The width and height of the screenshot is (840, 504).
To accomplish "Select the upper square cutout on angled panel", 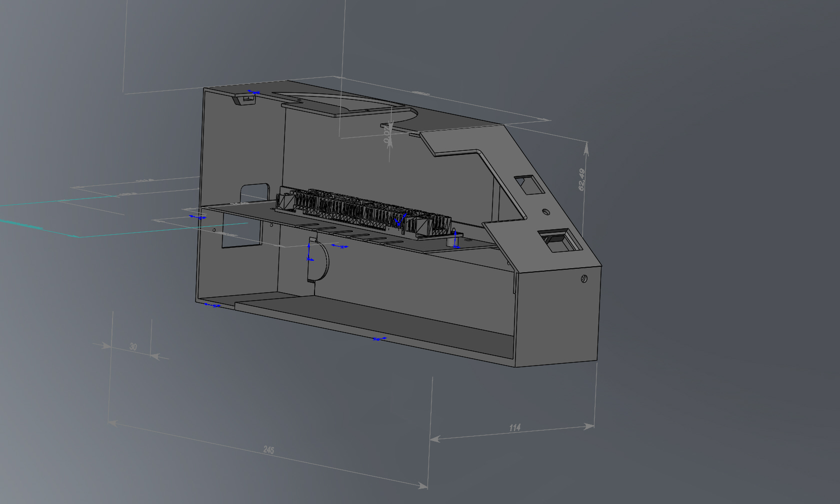I will click(x=529, y=184).
